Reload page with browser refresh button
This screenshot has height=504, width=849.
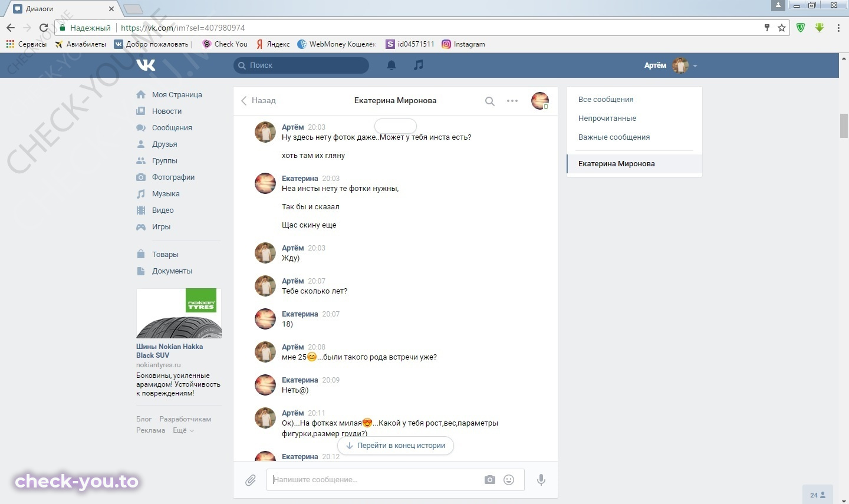pos(44,28)
